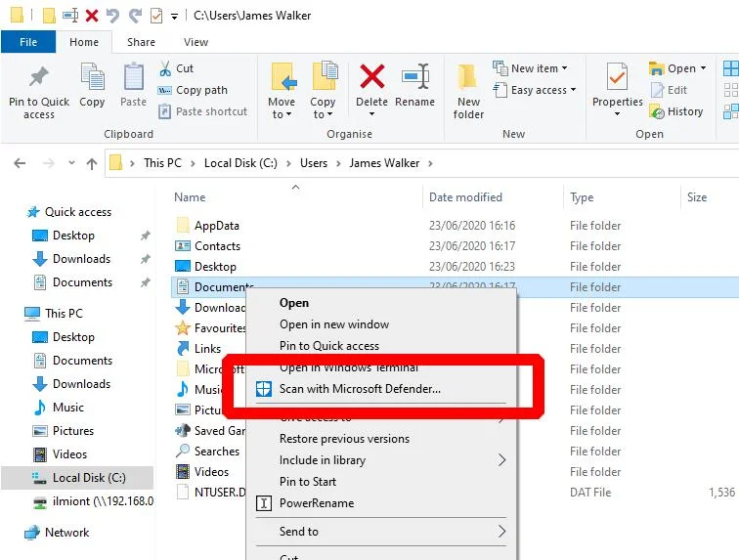
Task: Click the Properties checkmark icon
Action: (x=617, y=76)
